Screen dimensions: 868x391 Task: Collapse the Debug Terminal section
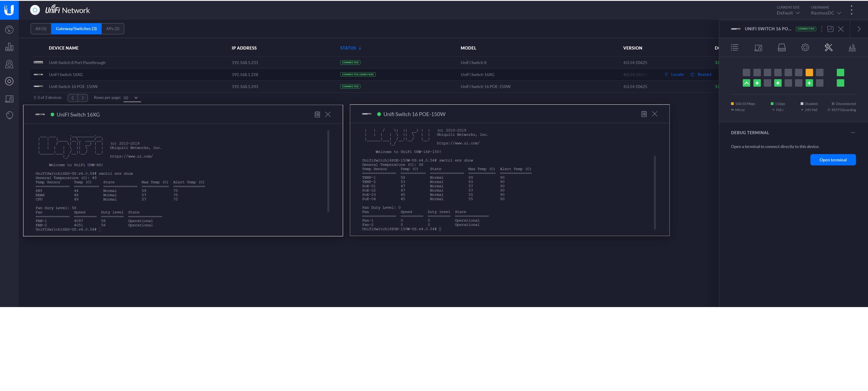coord(853,133)
